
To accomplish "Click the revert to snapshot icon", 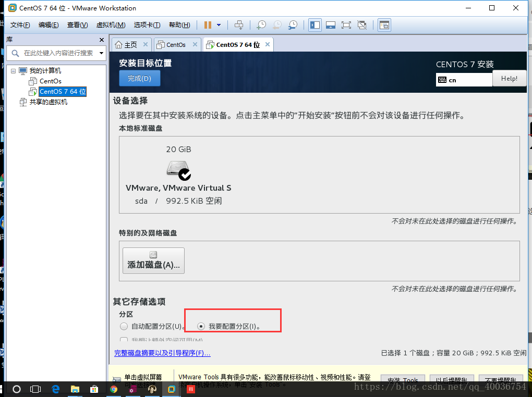I will tap(277, 25).
